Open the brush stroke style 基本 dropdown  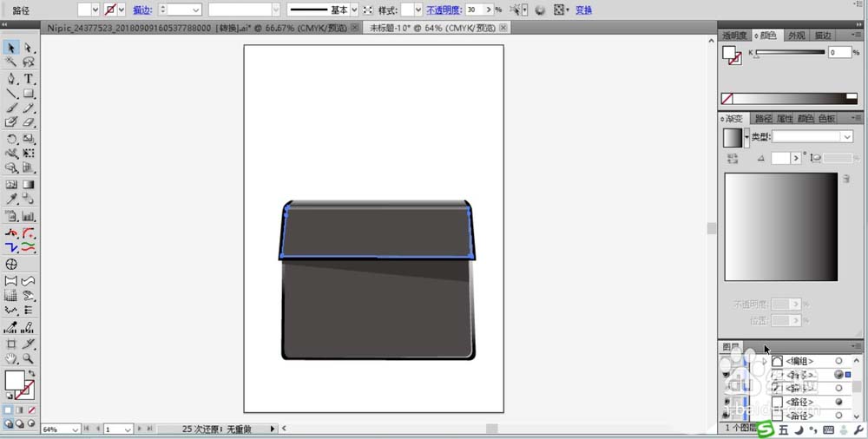354,10
